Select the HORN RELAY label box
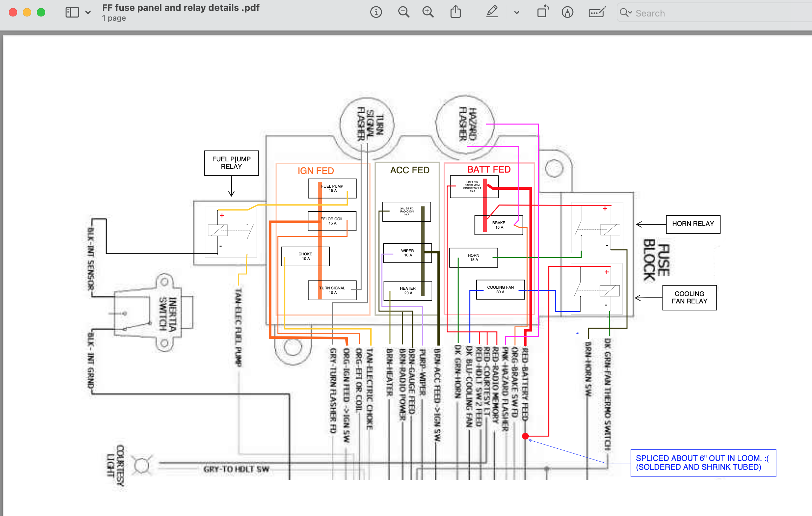The width and height of the screenshot is (812, 516). [x=693, y=224]
